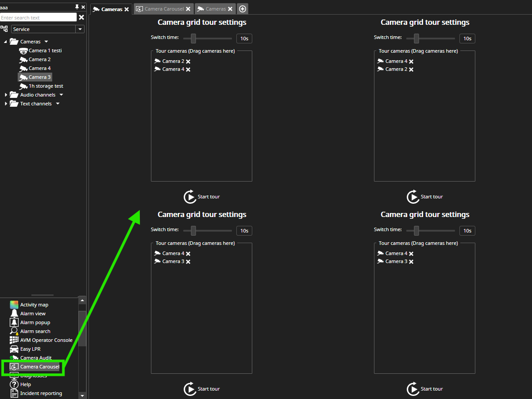Click the add new tab plus icon
Image resolution: width=532 pixels, height=399 pixels.
click(243, 9)
